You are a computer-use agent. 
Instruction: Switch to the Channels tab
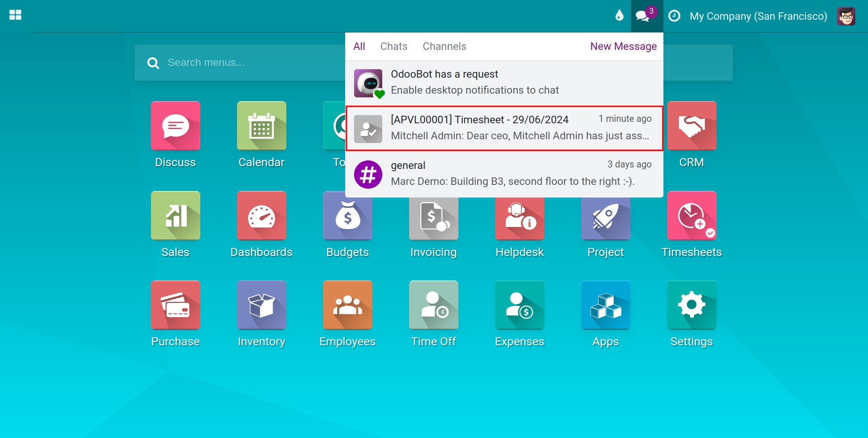click(x=444, y=46)
